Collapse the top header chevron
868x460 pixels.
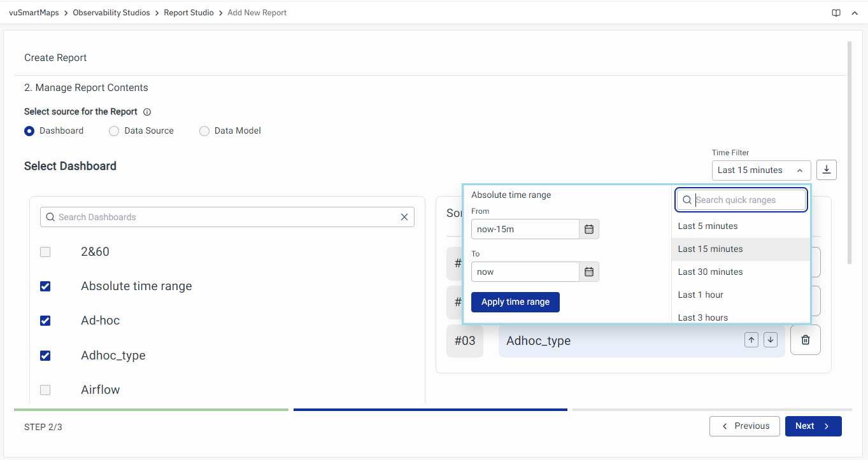click(855, 13)
